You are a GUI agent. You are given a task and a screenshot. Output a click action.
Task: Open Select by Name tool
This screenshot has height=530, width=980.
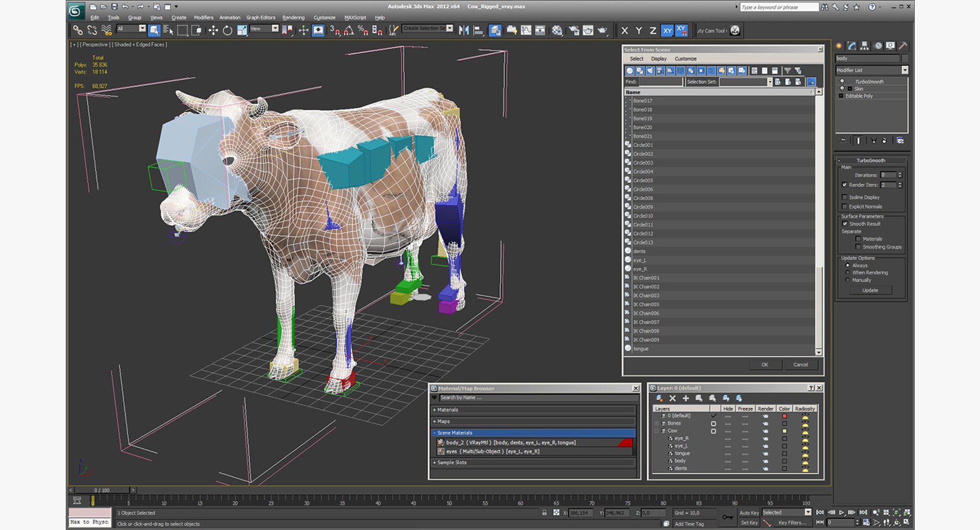(x=168, y=30)
